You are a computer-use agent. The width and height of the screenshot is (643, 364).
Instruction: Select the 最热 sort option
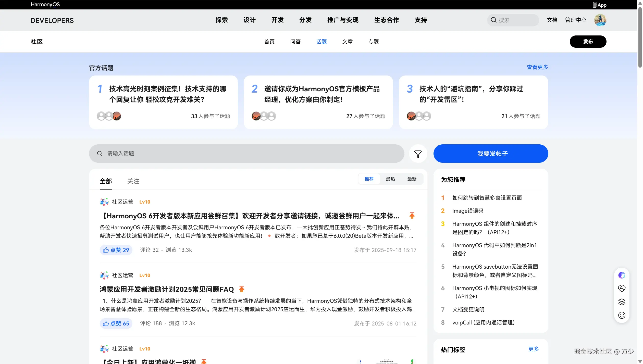point(390,179)
